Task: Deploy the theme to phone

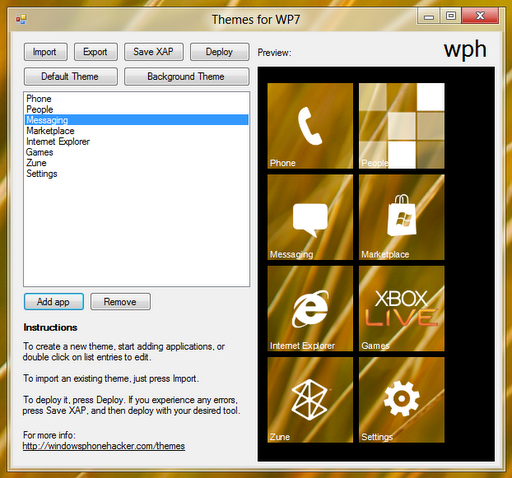Action: [x=220, y=52]
